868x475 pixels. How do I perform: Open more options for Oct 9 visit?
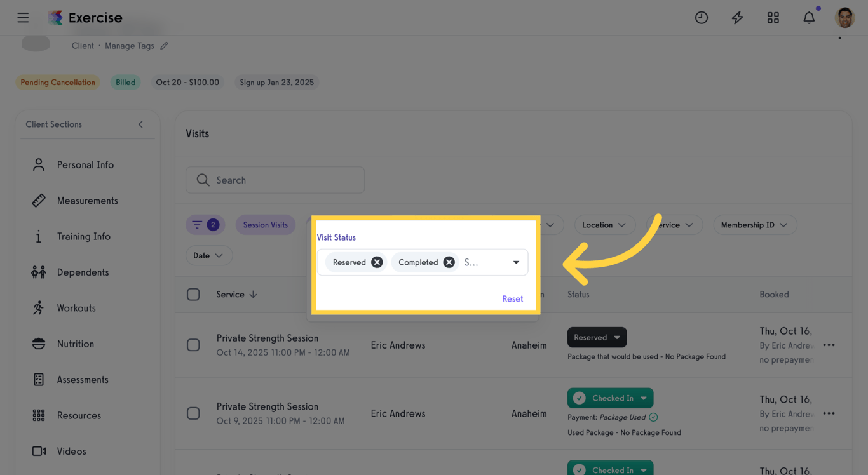point(829,413)
